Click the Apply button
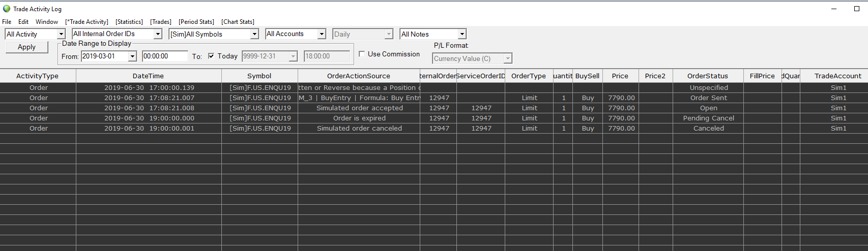 click(27, 47)
